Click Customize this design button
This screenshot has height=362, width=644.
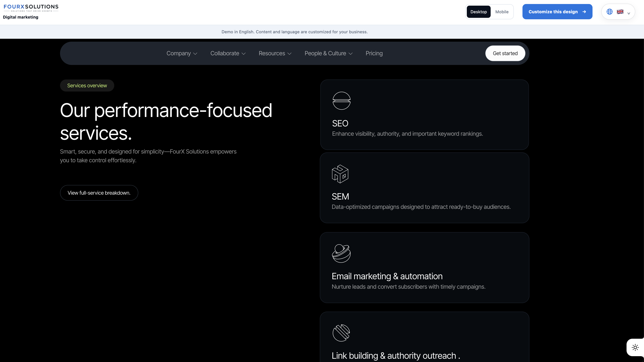pyautogui.click(x=557, y=12)
